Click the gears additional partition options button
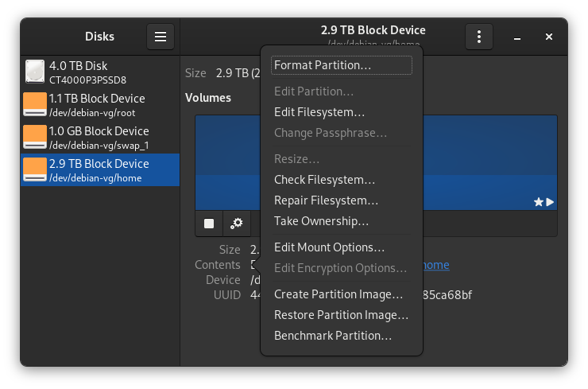Image resolution: width=588 pixels, height=389 pixels. click(x=237, y=224)
